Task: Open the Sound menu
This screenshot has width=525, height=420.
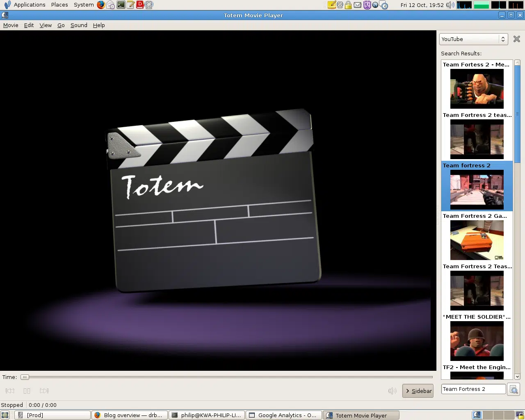Action: pos(79,25)
